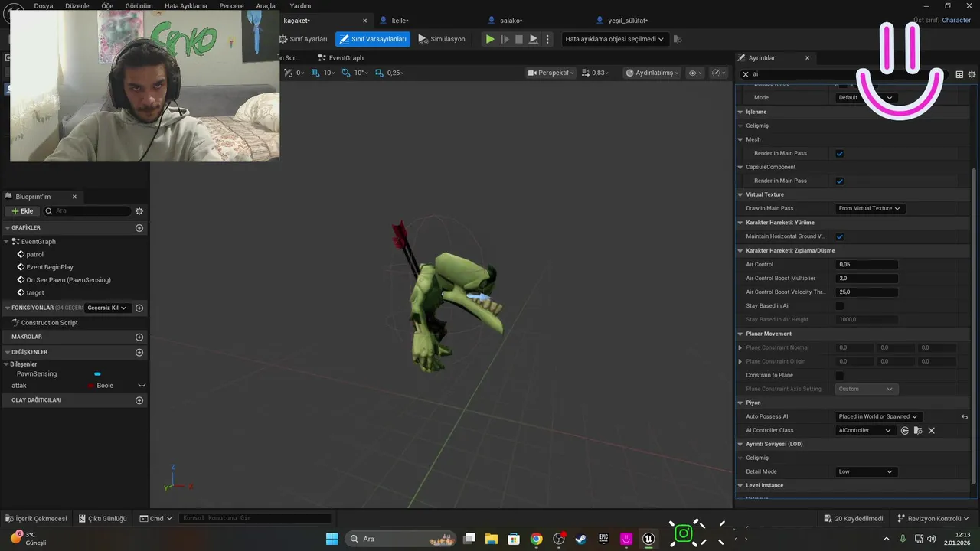Expand Plane Constraint Normal row
The height and width of the screenshot is (551, 980).
pyautogui.click(x=740, y=347)
